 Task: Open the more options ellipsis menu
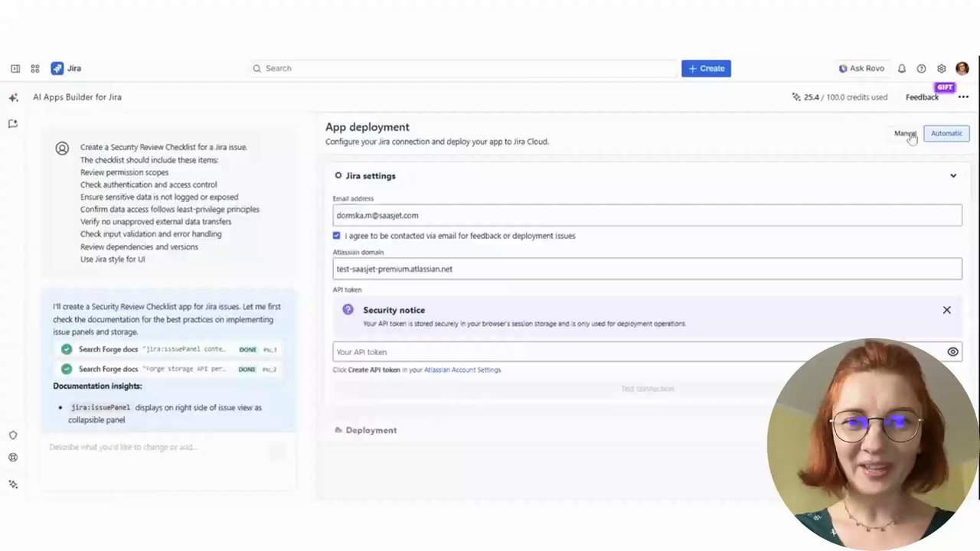[963, 97]
